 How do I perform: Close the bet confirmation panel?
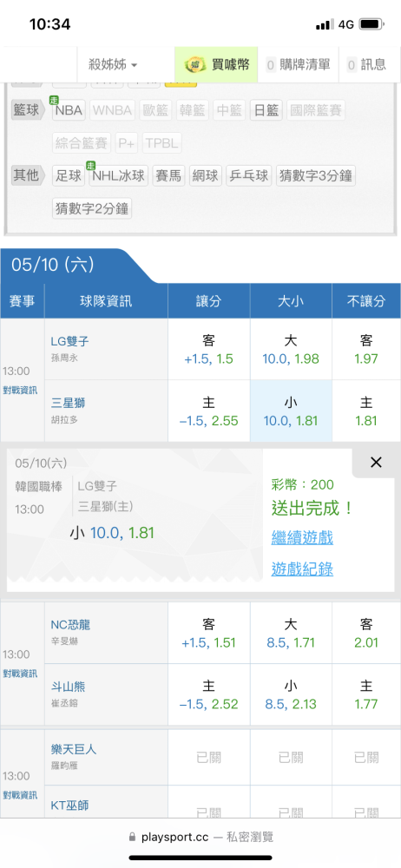click(x=376, y=463)
